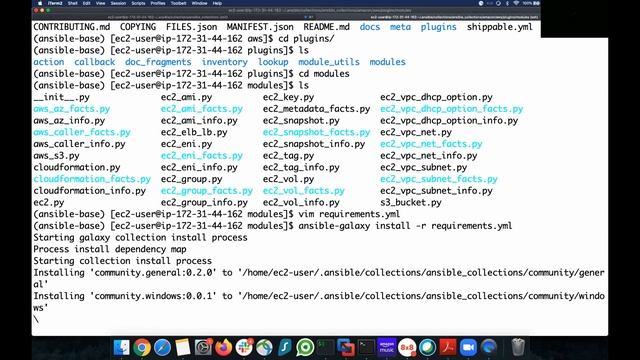640x360 pixels.
Task: Open the Notes app in dock
Action: pyautogui.click(x=182, y=347)
